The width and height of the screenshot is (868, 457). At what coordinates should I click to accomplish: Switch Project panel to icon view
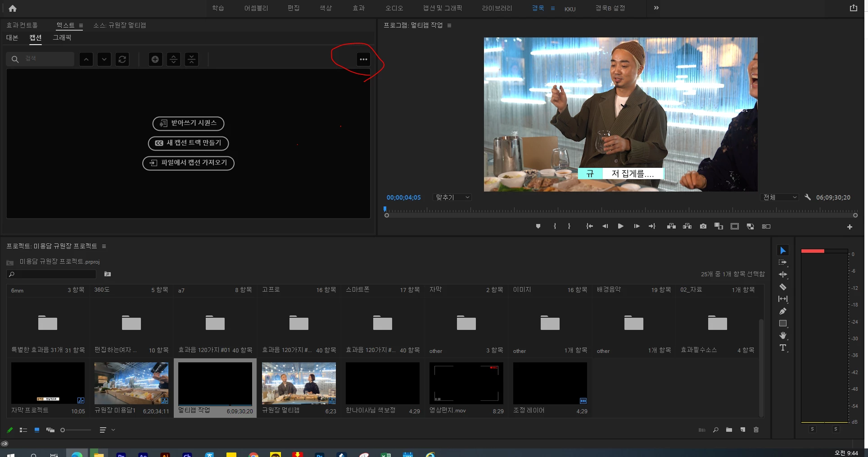coord(37,430)
